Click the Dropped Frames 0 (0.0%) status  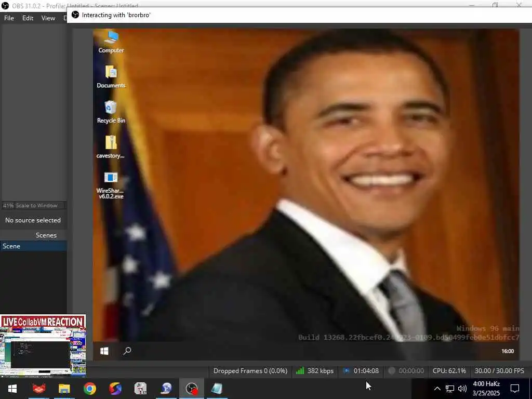tap(250, 371)
